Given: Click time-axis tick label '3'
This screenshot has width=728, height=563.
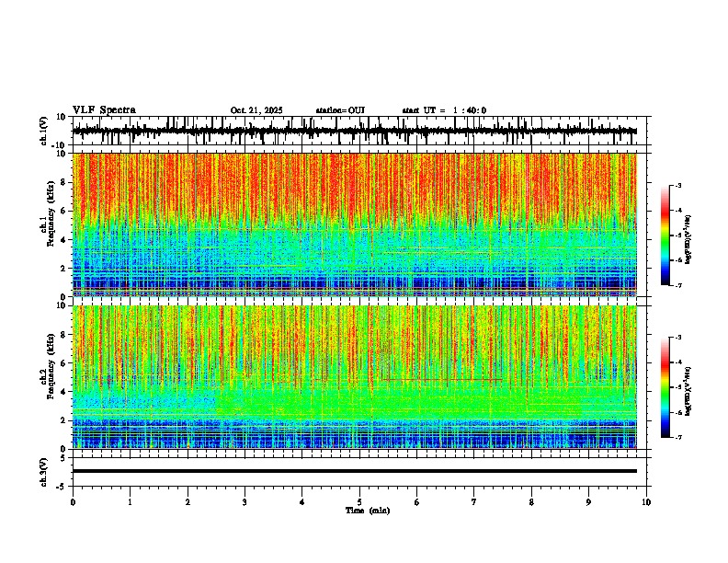Looking at the screenshot, I should tap(245, 502).
